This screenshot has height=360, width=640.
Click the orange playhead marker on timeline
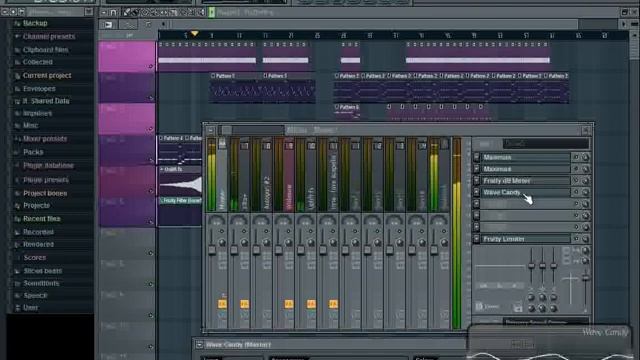195,34
